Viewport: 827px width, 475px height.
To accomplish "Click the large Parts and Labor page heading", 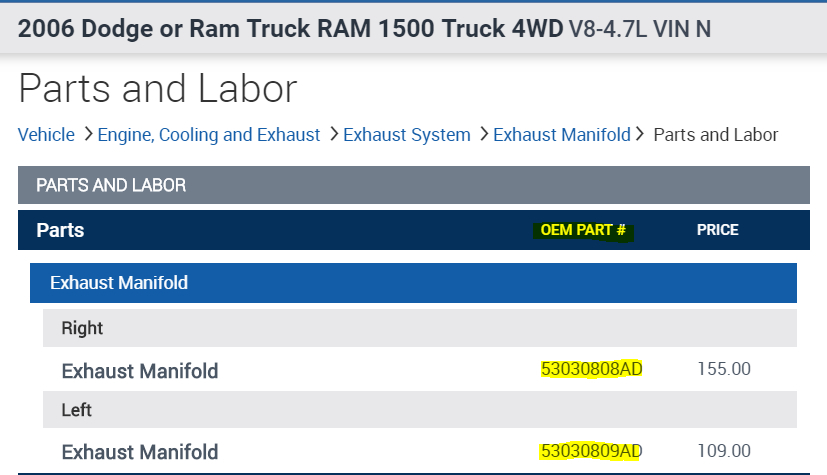I will pyautogui.click(x=158, y=89).
